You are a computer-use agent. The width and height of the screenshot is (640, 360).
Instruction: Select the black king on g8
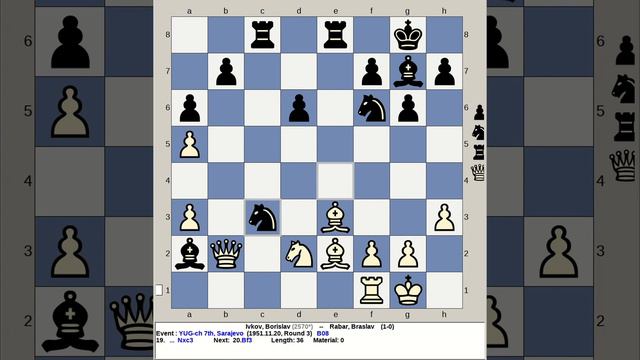tap(408, 35)
